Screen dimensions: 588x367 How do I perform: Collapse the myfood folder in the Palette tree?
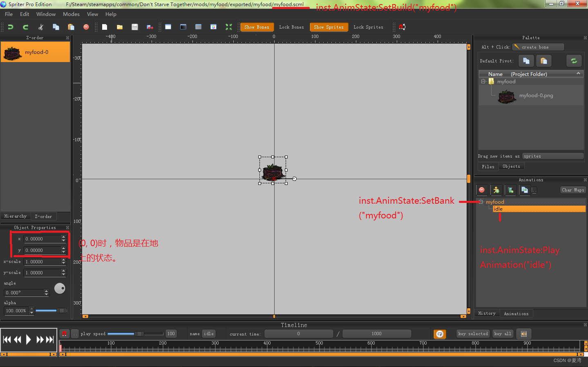483,82
